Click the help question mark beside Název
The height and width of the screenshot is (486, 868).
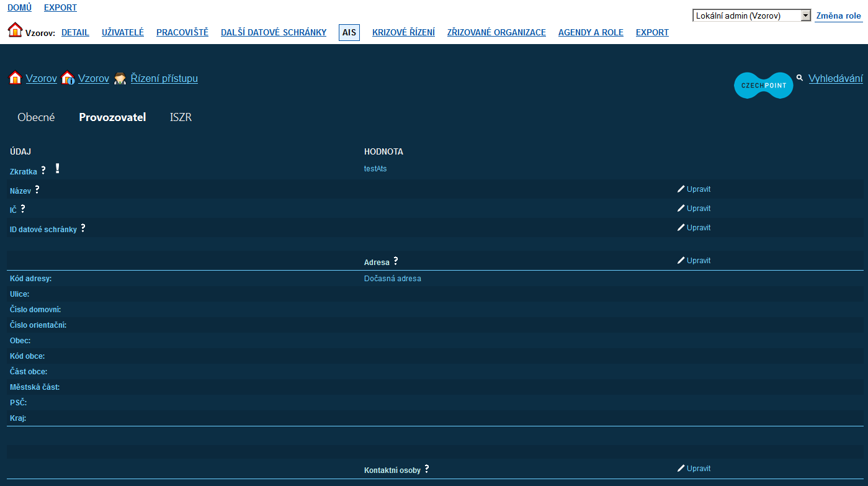click(37, 189)
